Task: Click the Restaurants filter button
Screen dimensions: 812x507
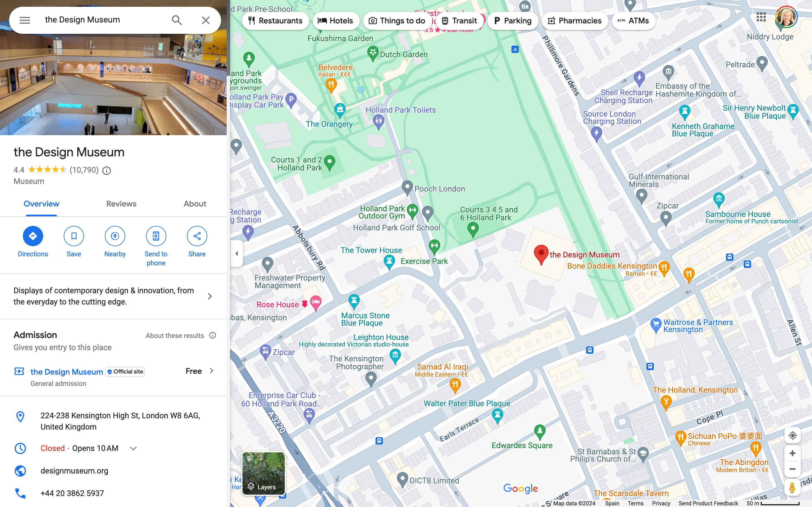Action: coord(275,21)
